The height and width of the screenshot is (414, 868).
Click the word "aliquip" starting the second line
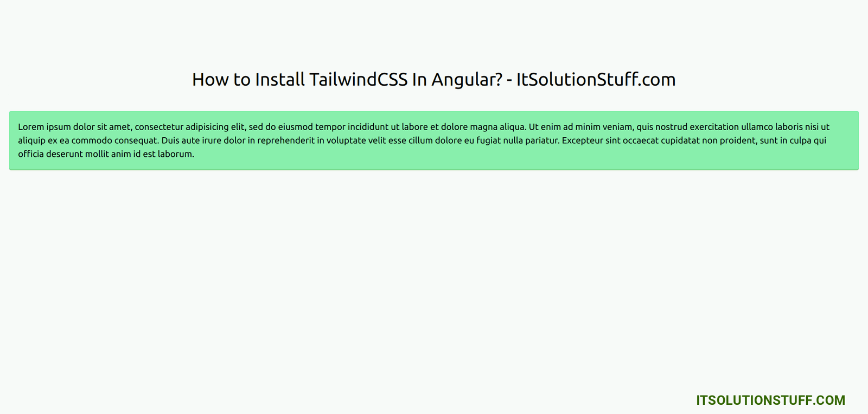click(31, 141)
